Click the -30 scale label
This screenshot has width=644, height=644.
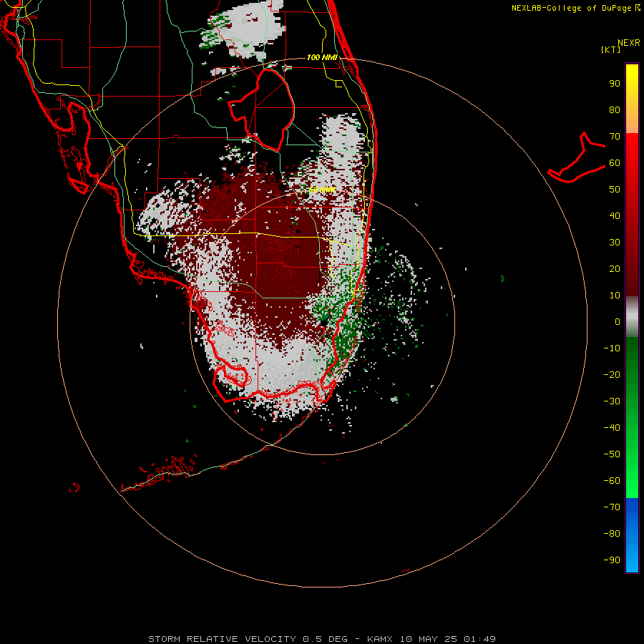tap(612, 401)
